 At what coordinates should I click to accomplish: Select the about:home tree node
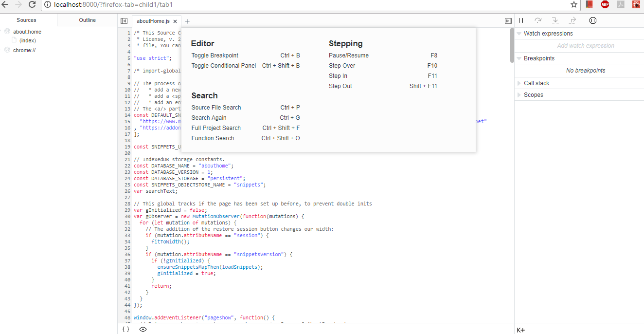[x=27, y=32]
